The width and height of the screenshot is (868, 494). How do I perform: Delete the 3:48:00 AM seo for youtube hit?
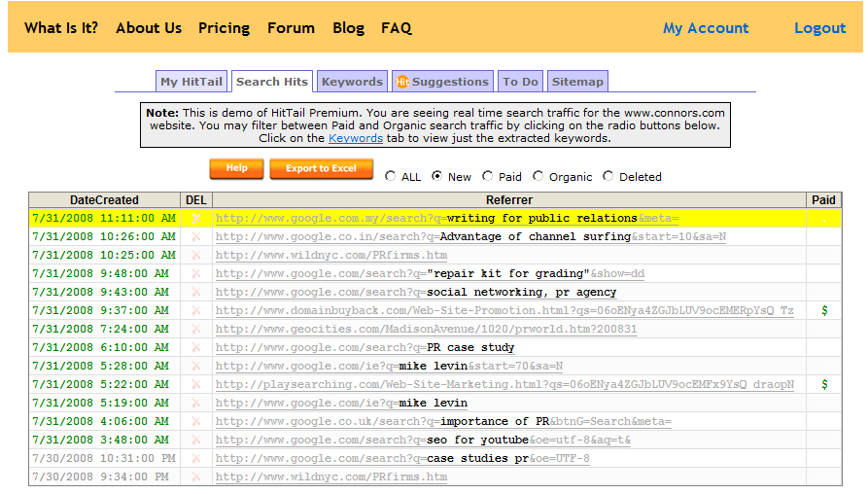tap(196, 440)
